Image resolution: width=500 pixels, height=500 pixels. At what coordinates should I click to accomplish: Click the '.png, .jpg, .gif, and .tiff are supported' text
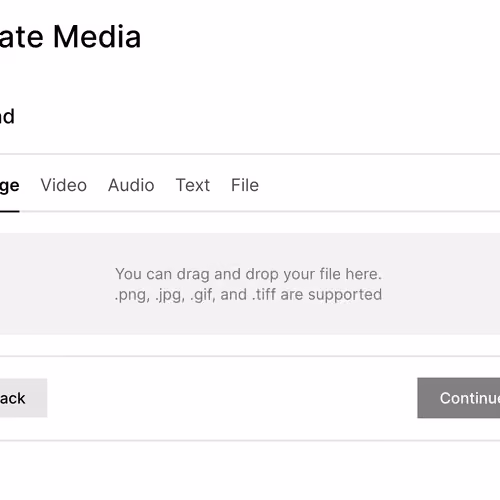pyautogui.click(x=248, y=295)
